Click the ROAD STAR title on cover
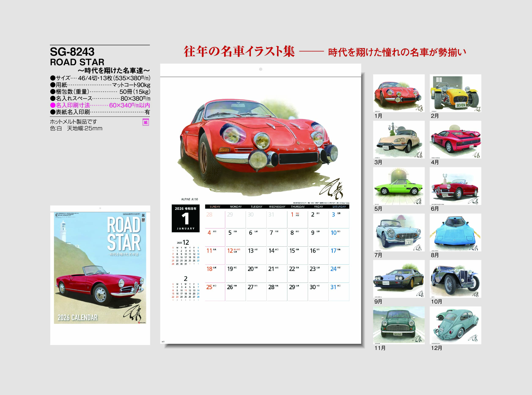Viewport: 532px width, 395px height. [x=123, y=234]
